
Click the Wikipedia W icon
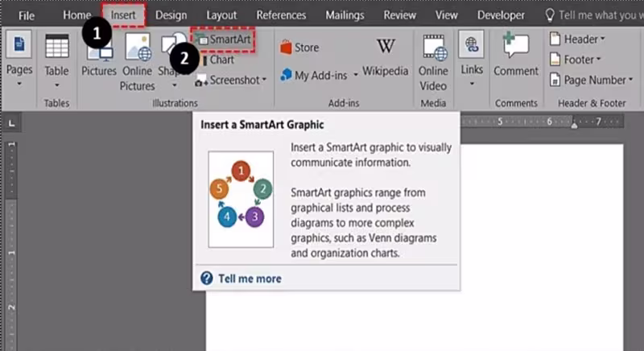(x=386, y=46)
